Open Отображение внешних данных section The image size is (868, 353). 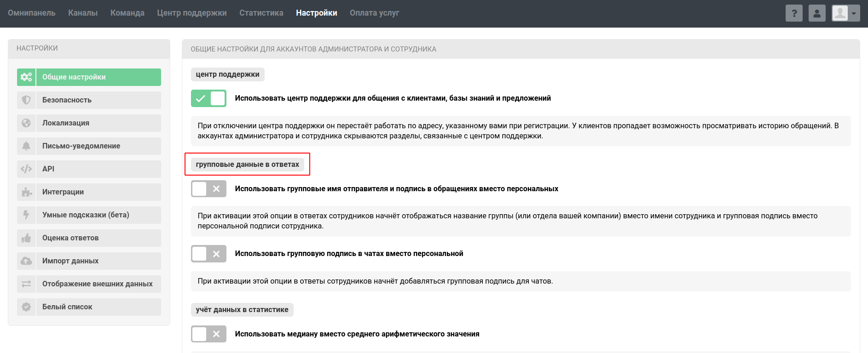point(89,284)
